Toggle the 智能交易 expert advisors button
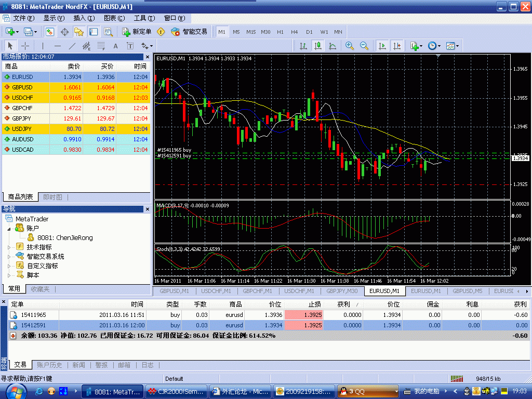Viewport: 532px width, 399px height. pyautogui.click(x=189, y=32)
